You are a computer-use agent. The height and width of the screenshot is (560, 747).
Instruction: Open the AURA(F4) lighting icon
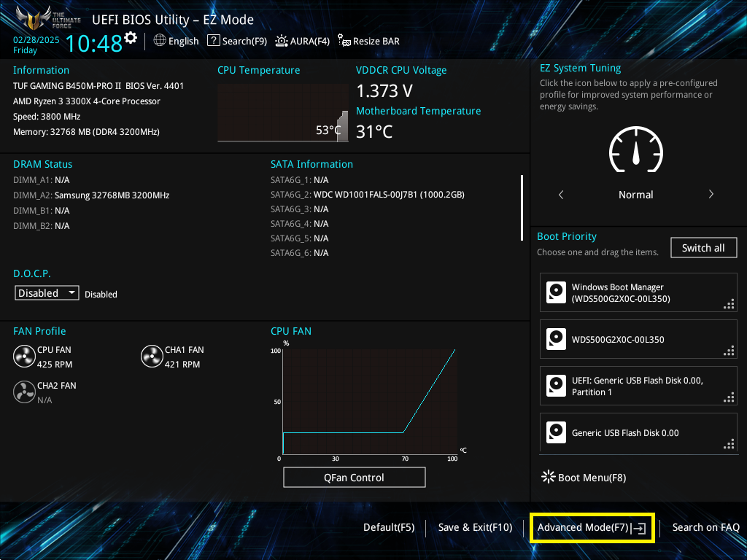pos(282,41)
